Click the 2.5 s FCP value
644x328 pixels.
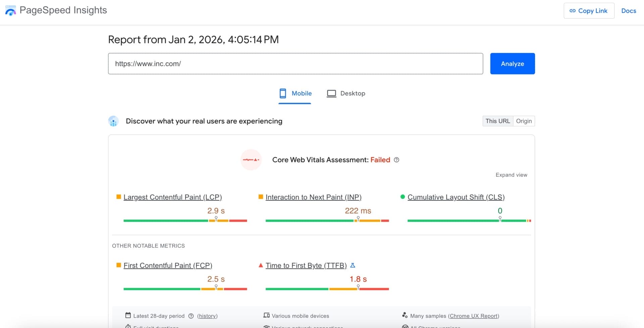tap(216, 279)
